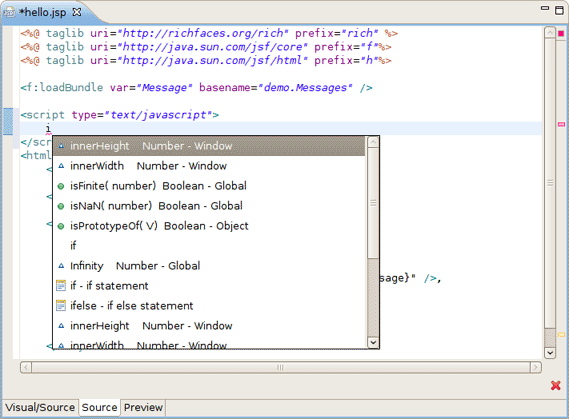This screenshot has height=419, width=569.
Task: Choose the plain 'if' keyword suggestion
Action: pyautogui.click(x=209, y=246)
